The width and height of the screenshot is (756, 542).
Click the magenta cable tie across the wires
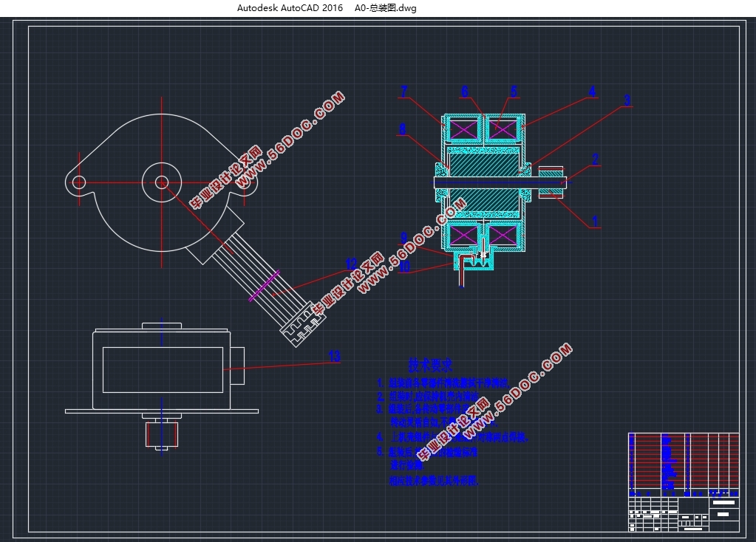265,286
